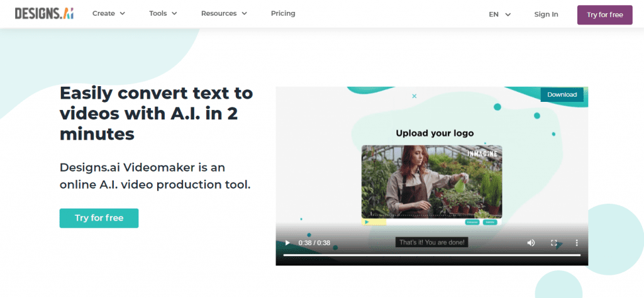
Task: Click the Designs.ai Videomaker description text
Action: 155,176
